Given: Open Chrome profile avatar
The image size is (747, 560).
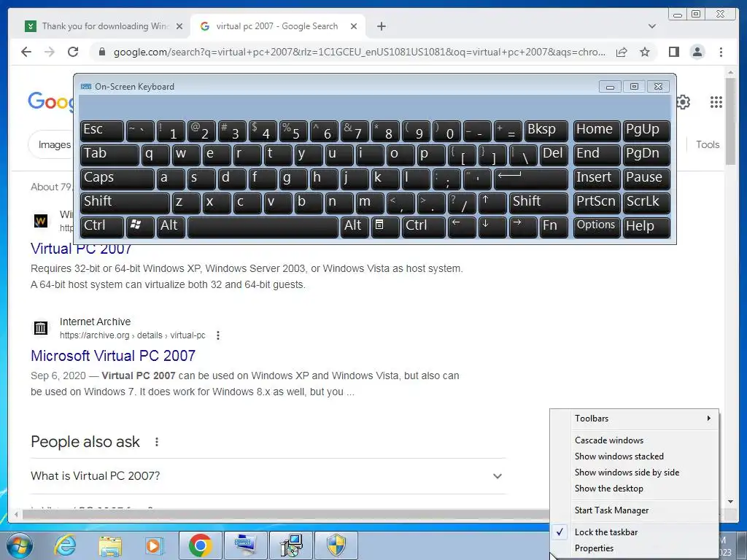Looking at the screenshot, I should pos(697,52).
